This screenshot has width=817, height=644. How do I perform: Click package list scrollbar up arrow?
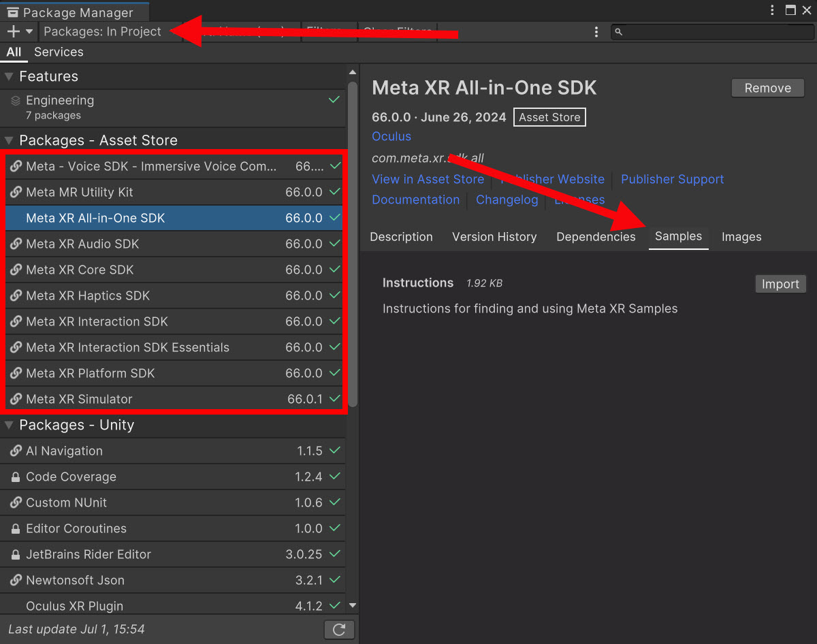(x=353, y=72)
